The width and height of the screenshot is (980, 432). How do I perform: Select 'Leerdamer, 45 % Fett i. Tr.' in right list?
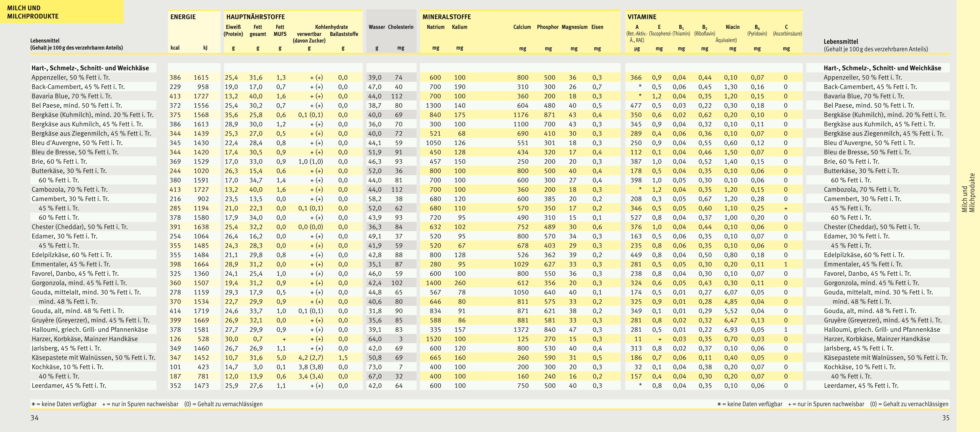coord(861,386)
